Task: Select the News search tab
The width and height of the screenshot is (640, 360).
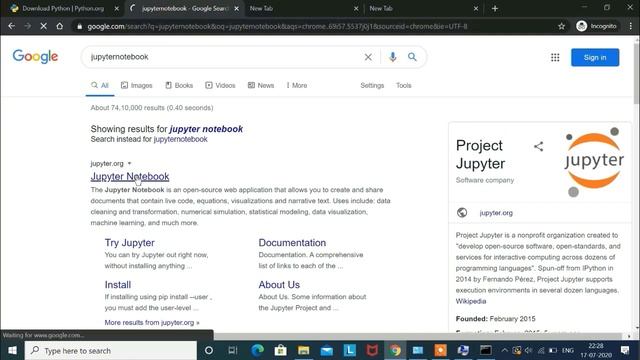Action: coord(261,85)
